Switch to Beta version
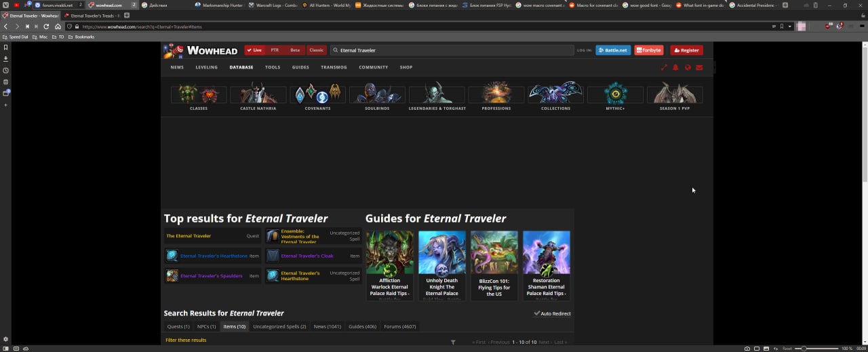 [x=295, y=50]
